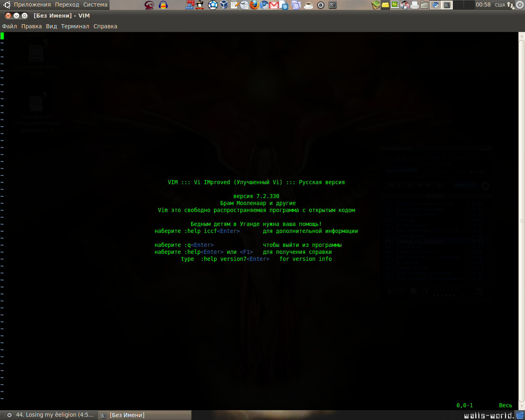
Task: Open the Правка menu
Action: 32,26
